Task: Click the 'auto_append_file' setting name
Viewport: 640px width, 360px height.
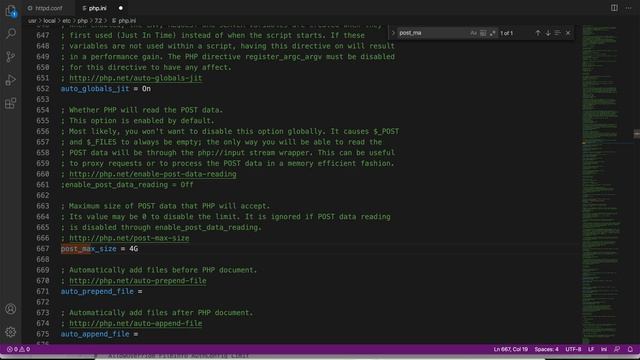Action: (x=95, y=334)
